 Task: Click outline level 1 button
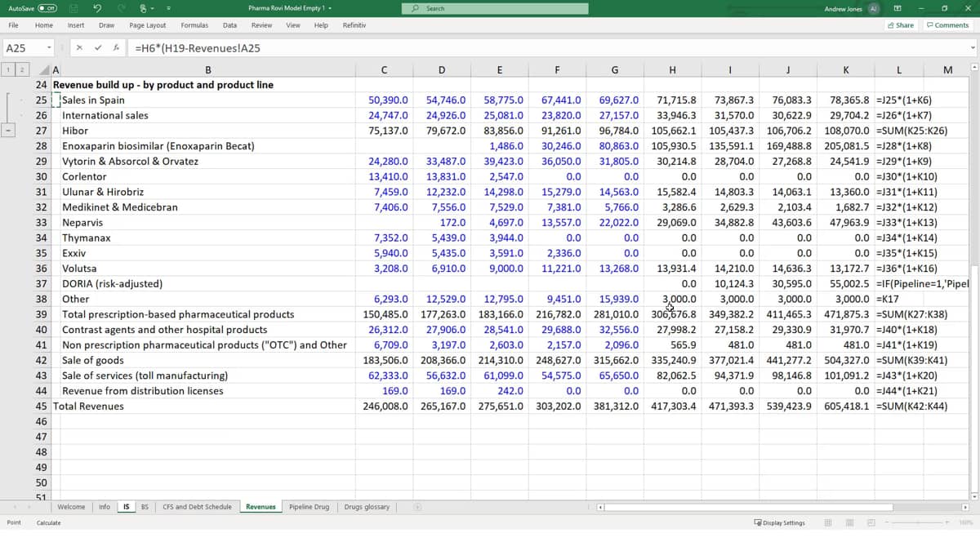(10, 70)
